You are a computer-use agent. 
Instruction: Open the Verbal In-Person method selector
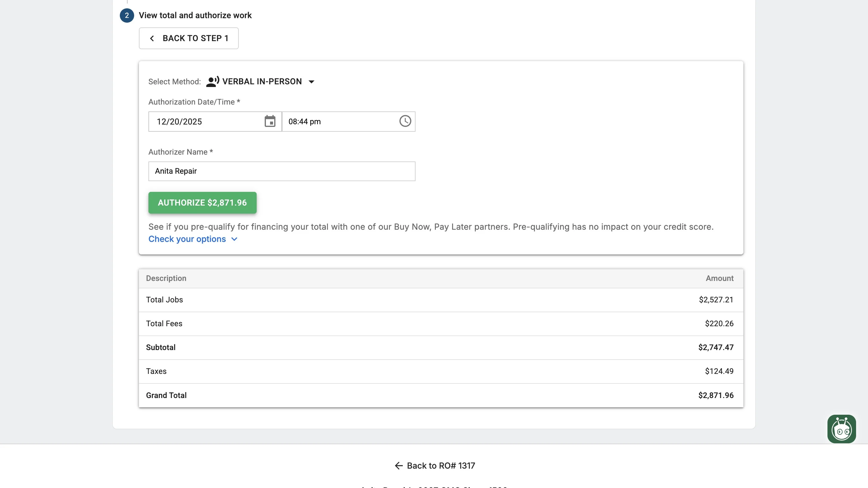(x=262, y=82)
